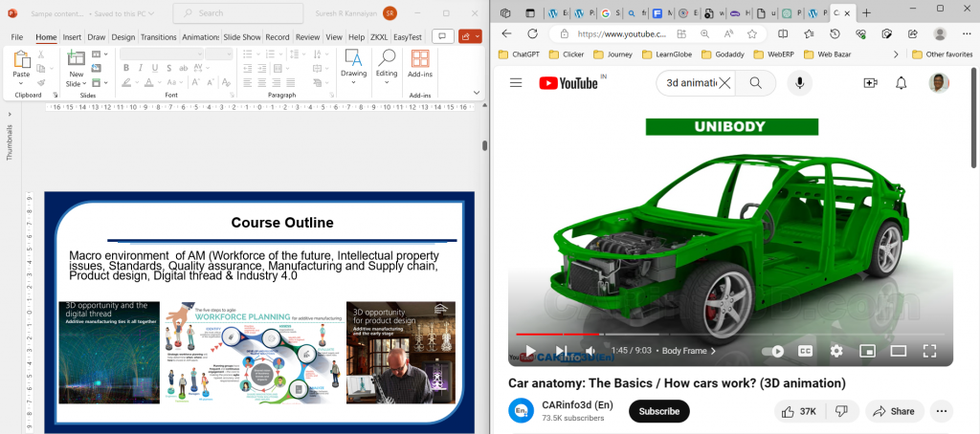Subscribe to the CARinfo3d channel

[x=658, y=411]
